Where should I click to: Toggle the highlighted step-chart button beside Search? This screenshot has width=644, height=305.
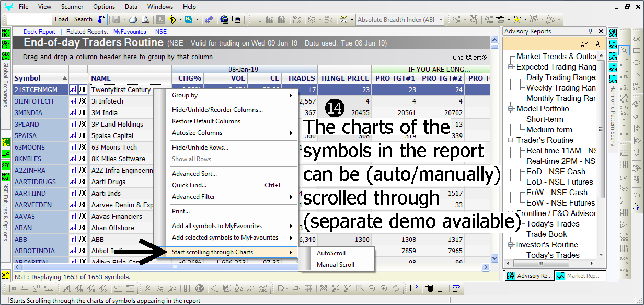pyautogui.click(x=101, y=19)
